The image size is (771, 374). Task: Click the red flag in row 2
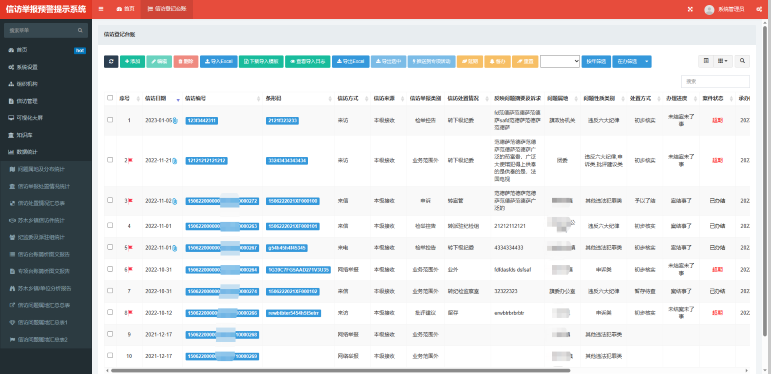130,160
